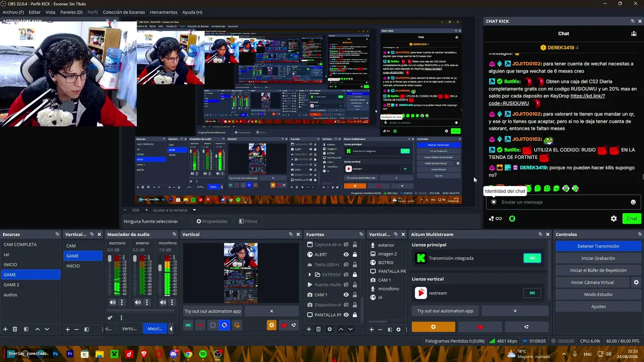Viewport: 644px width, 362px height.
Task: Open the Editar menu
Action: (x=35, y=12)
